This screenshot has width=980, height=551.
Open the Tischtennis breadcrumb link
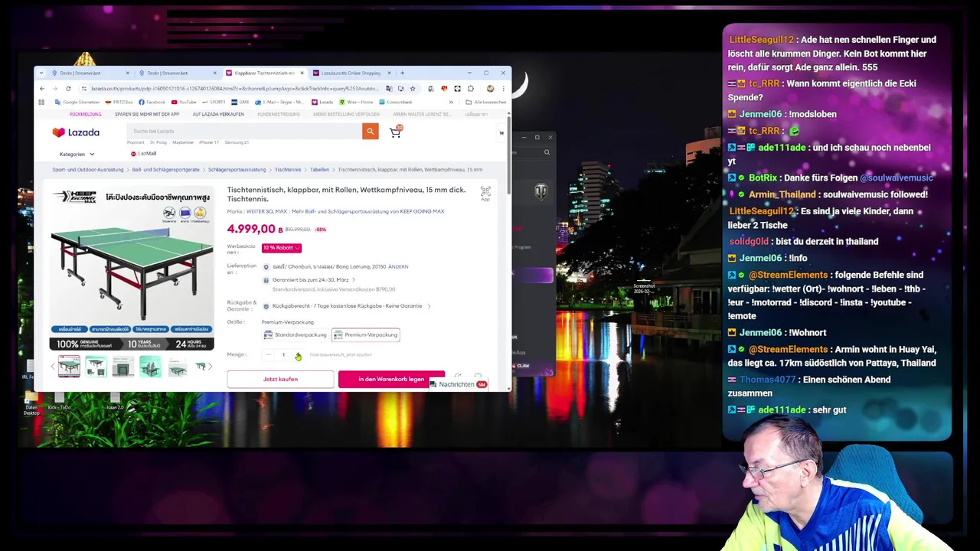pos(288,170)
